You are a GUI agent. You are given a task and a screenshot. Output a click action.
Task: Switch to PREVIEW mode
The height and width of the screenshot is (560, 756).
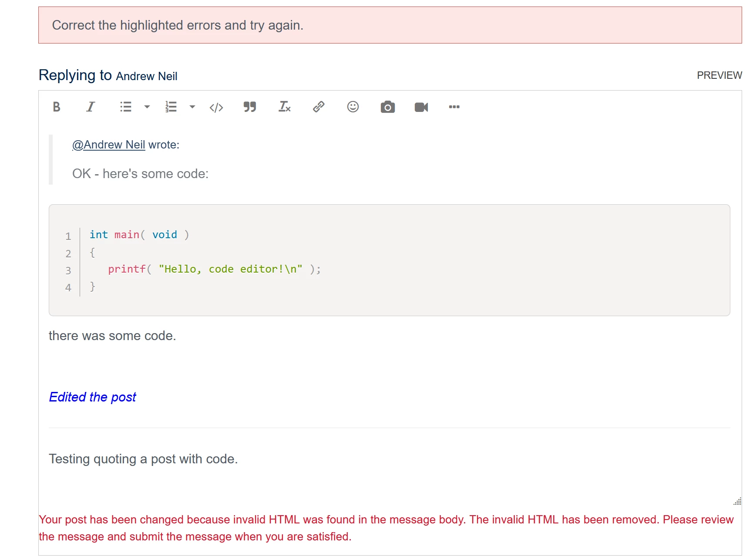pyautogui.click(x=719, y=75)
